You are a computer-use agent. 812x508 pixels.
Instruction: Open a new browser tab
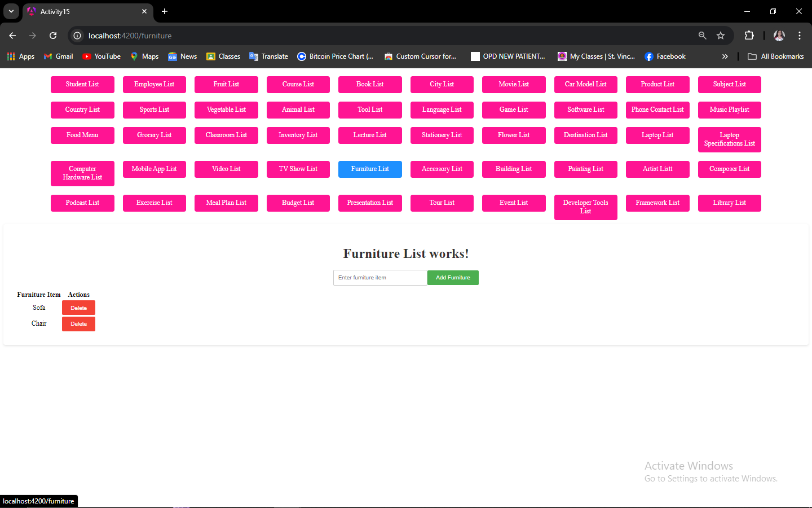165,11
